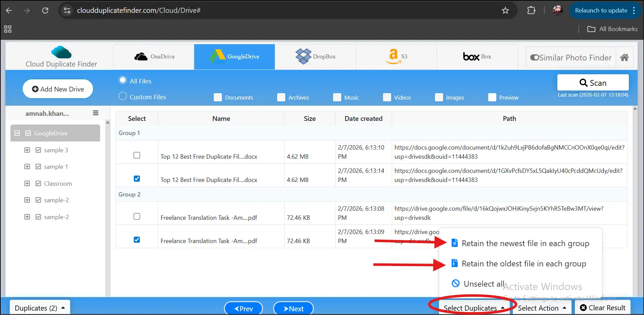The width and height of the screenshot is (644, 315).
Task: Open the hamburger menu beside amnah.khan
Action: pos(96,113)
